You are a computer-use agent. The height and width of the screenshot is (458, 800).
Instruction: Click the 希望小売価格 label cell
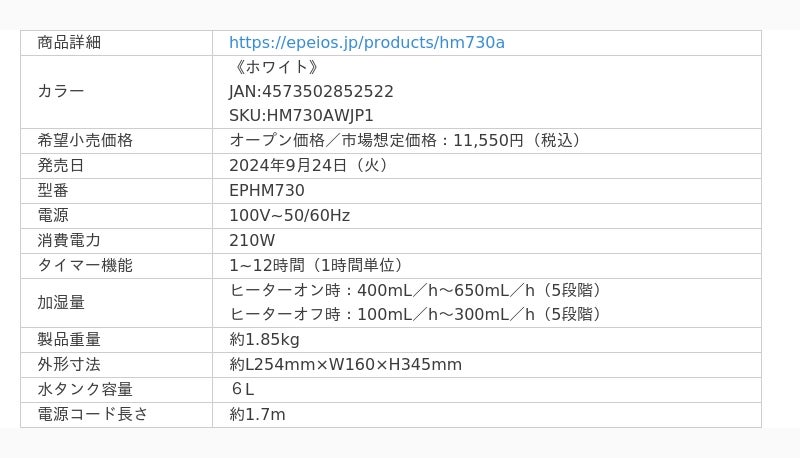click(85, 140)
